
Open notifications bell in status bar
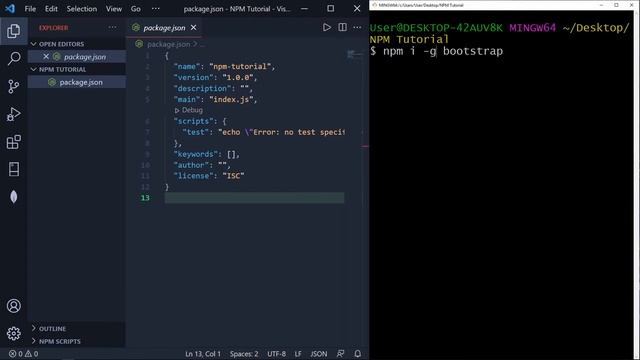(x=358, y=354)
